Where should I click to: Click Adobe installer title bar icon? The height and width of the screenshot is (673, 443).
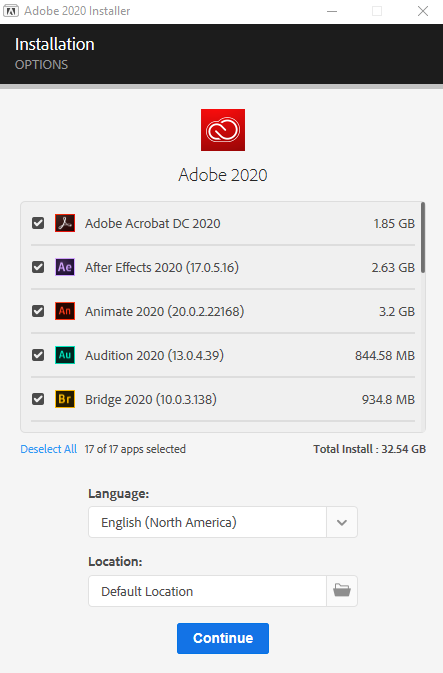(x=11, y=11)
